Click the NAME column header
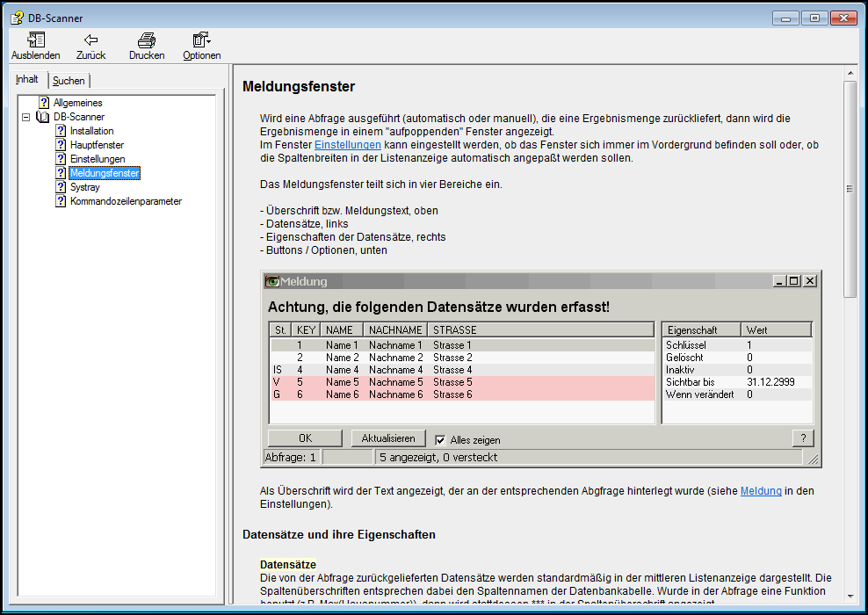Screen dimensions: 868x615 (x=342, y=330)
